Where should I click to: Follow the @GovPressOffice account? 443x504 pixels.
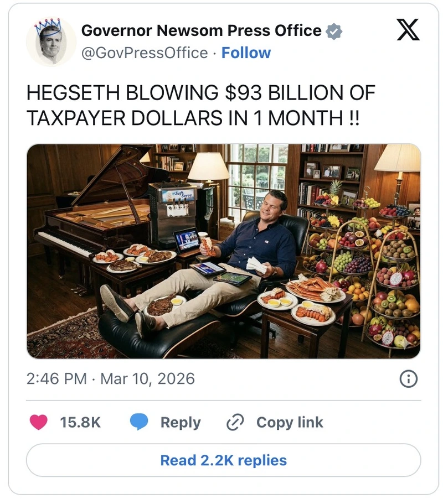point(246,53)
